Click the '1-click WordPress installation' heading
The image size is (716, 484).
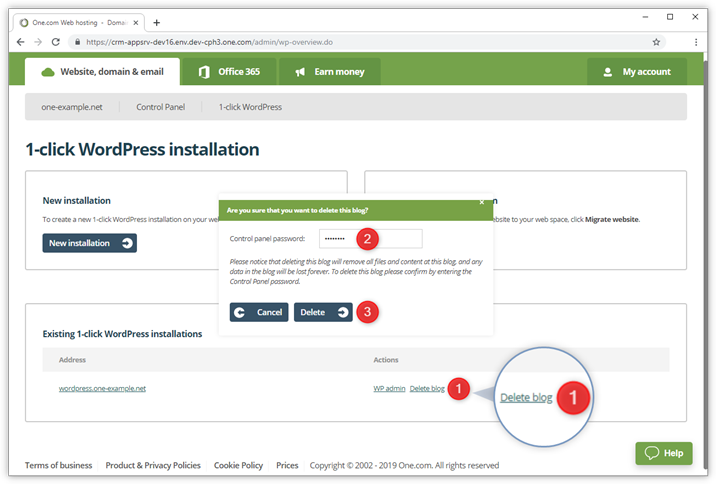(142, 149)
